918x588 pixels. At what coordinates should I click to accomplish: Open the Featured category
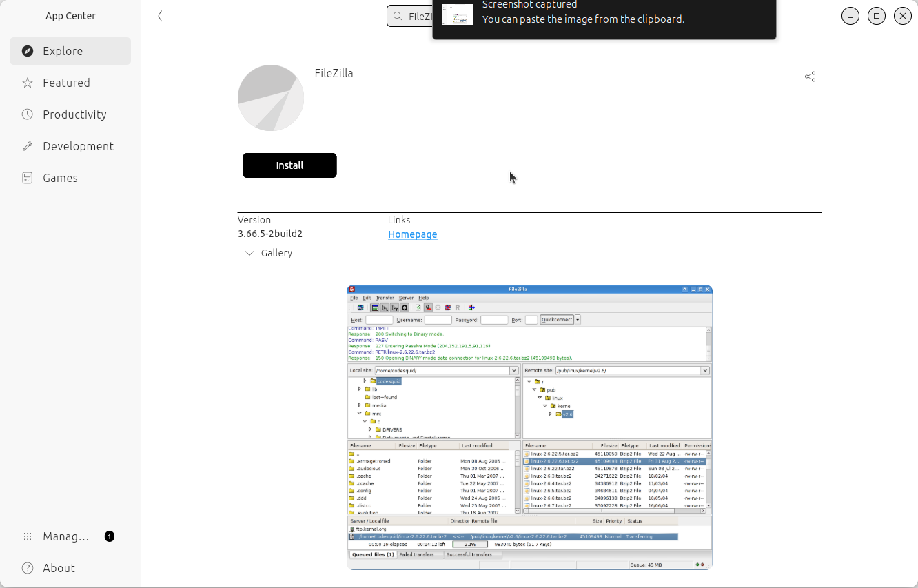click(70, 83)
